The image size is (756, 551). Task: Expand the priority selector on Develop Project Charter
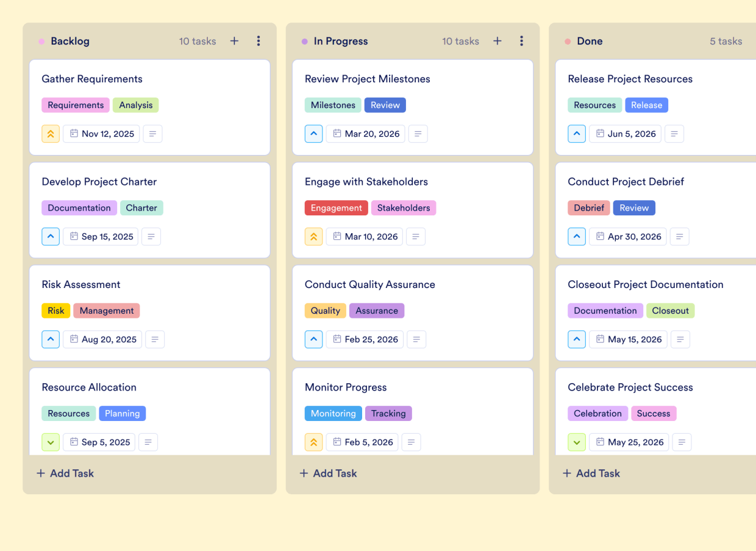pos(51,236)
